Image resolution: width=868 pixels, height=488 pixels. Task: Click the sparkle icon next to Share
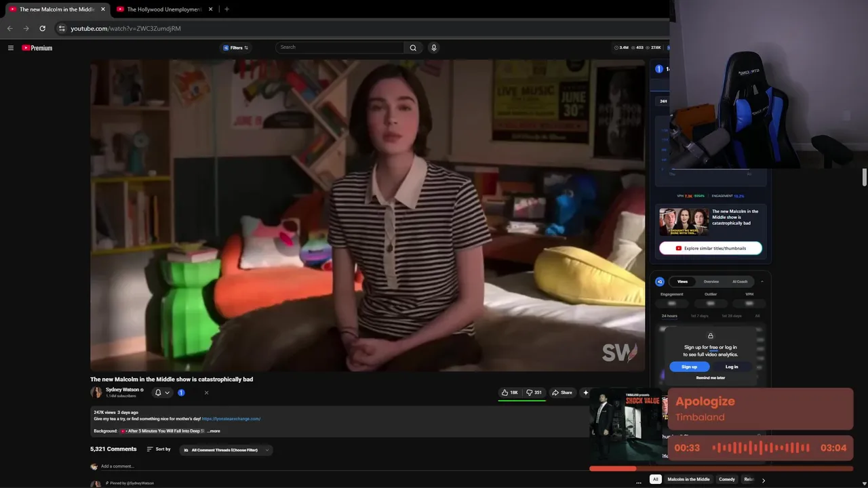(586, 392)
